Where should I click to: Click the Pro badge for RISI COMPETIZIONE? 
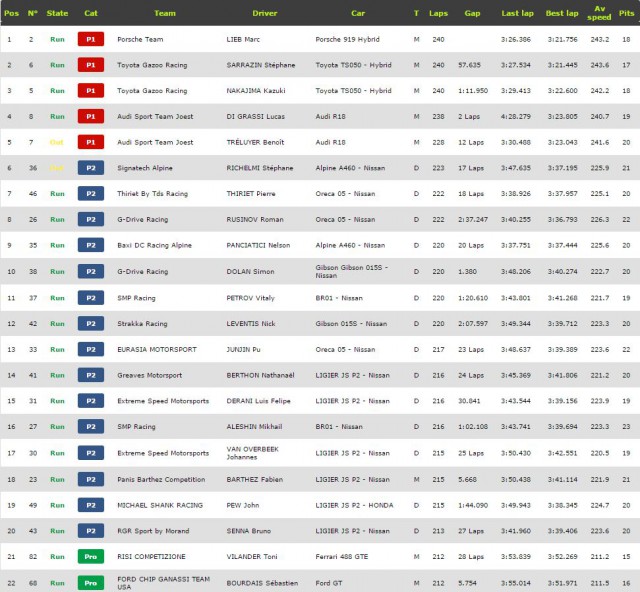pyautogui.click(x=91, y=556)
